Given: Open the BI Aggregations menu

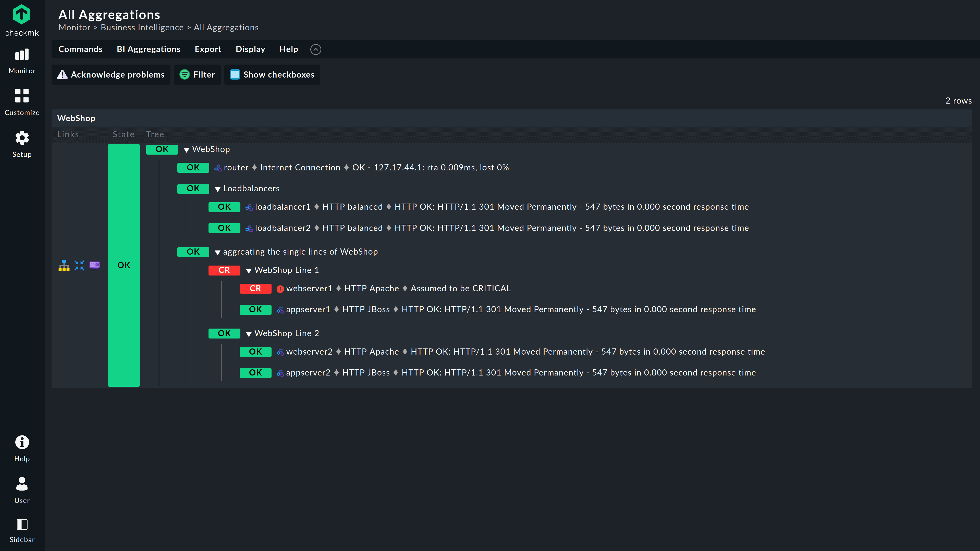Looking at the screenshot, I should click(148, 49).
